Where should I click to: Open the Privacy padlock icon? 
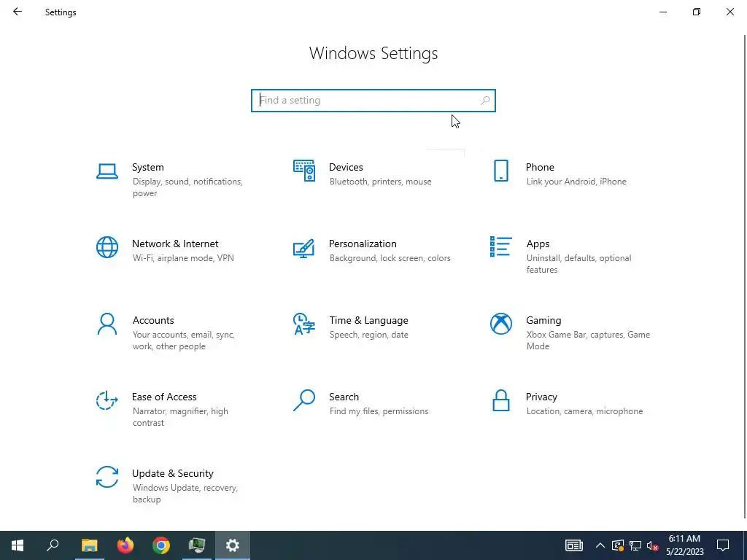tap(500, 400)
